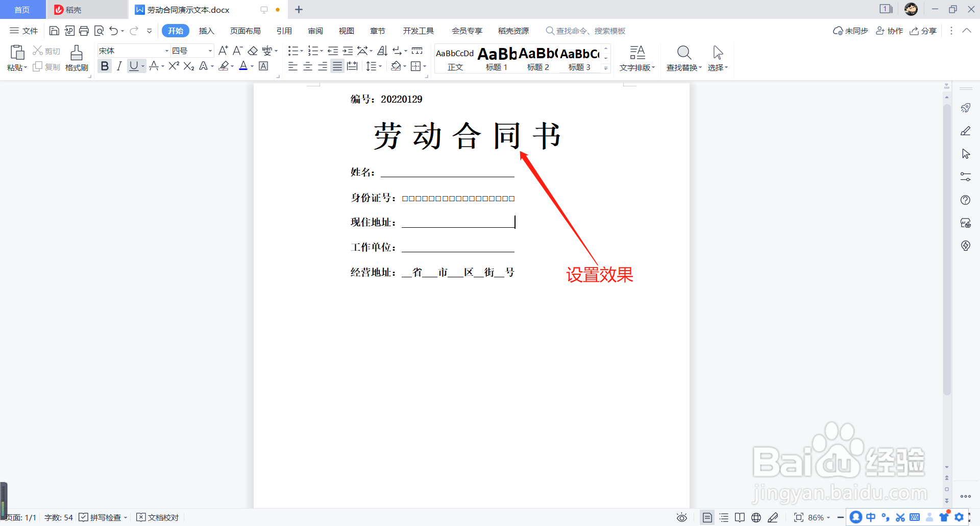Increase paragraph indent
This screenshot has height=526, width=980.
pyautogui.click(x=348, y=51)
